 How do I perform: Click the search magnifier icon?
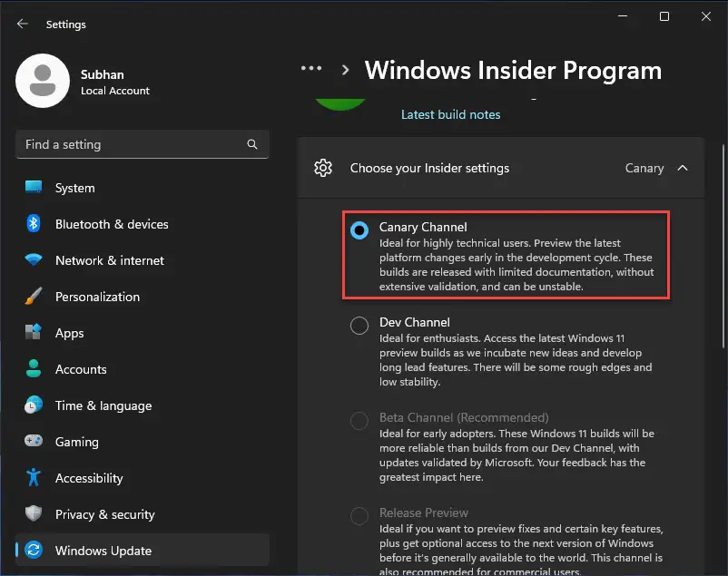252,144
